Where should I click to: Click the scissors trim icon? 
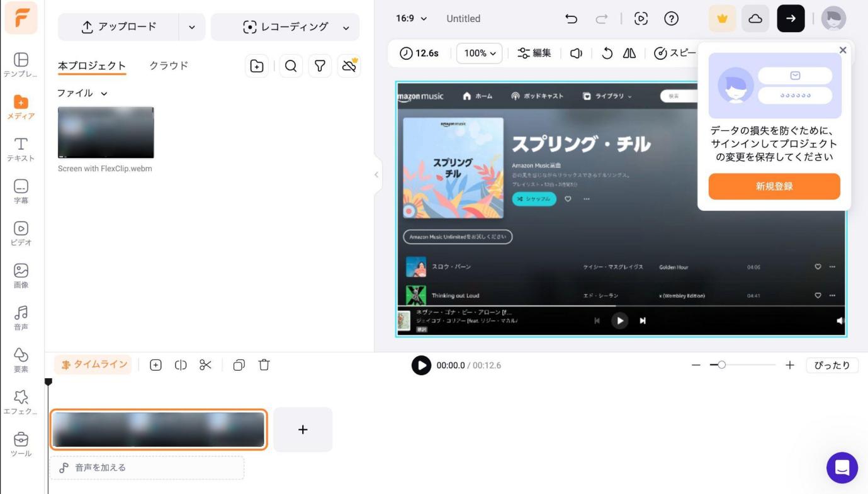206,365
